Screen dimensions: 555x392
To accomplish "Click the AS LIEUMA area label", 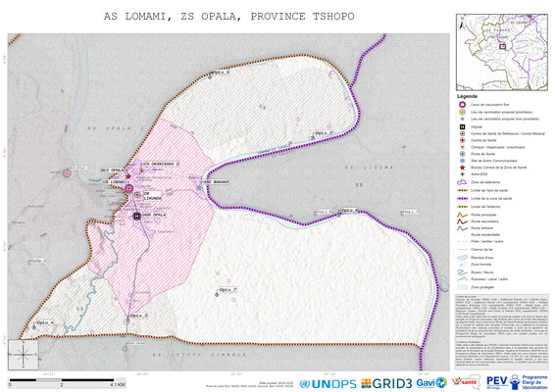I will click(369, 168).
